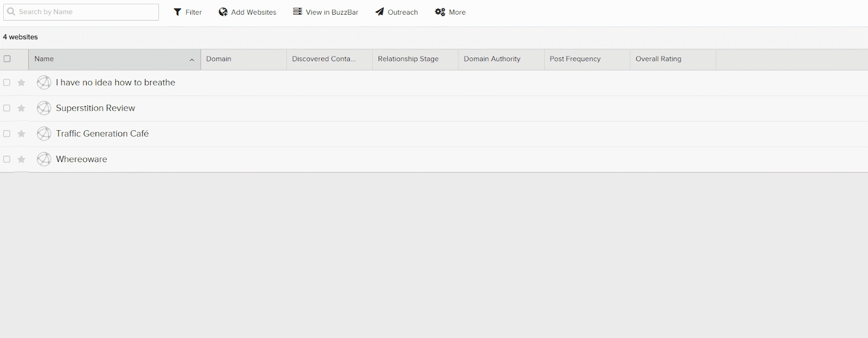
Task: Sort by Domain Authority column header
Action: click(x=492, y=59)
